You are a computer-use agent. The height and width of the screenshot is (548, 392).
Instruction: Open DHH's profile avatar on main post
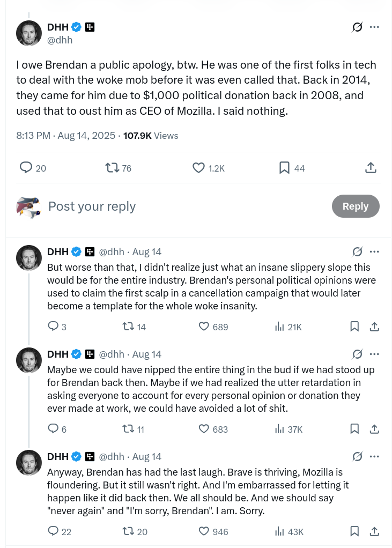coord(29,33)
